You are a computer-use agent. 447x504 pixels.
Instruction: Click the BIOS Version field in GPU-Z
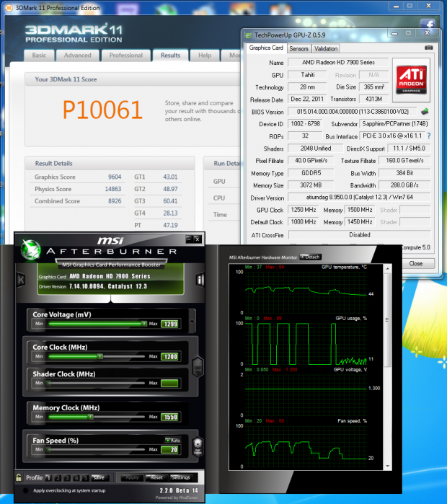[353, 112]
